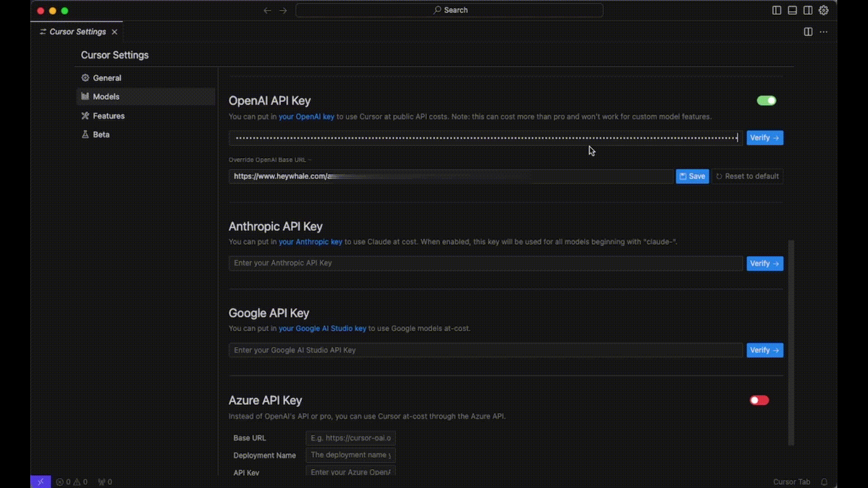
Task: Open Features settings section
Action: click(146, 116)
